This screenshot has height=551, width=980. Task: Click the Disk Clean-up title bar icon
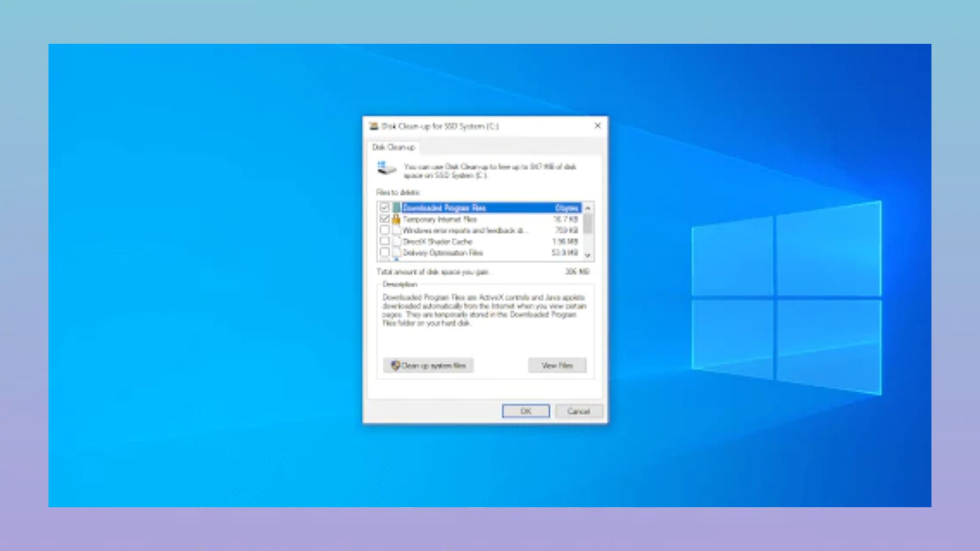pos(374,126)
